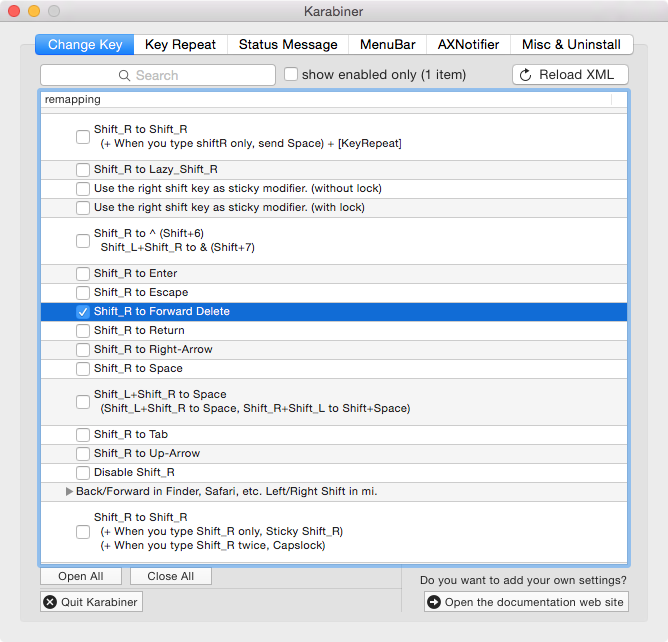This screenshot has width=668, height=642.
Task: Enable Shift_R to Return checkbox
Action: coord(83,331)
